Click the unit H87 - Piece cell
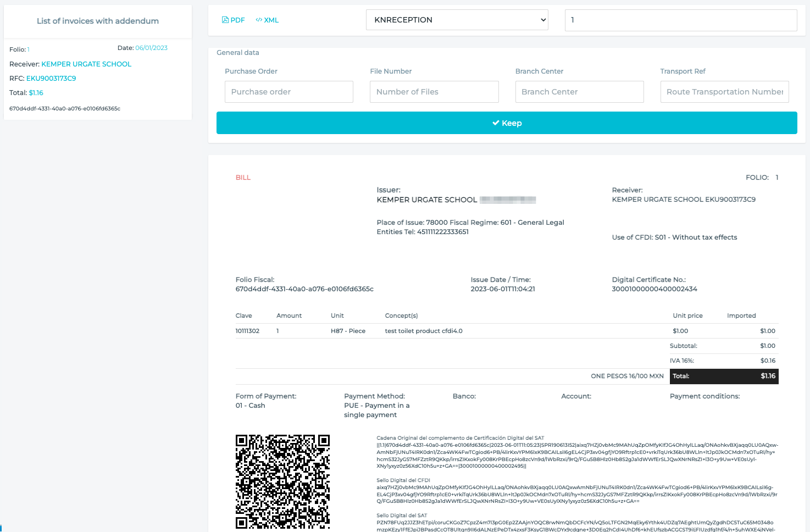 pos(348,331)
